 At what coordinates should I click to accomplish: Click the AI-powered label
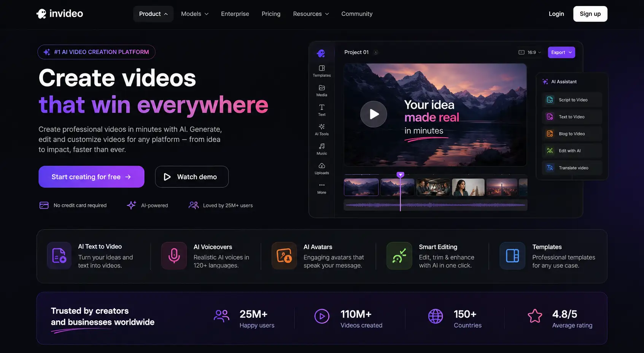(x=154, y=206)
